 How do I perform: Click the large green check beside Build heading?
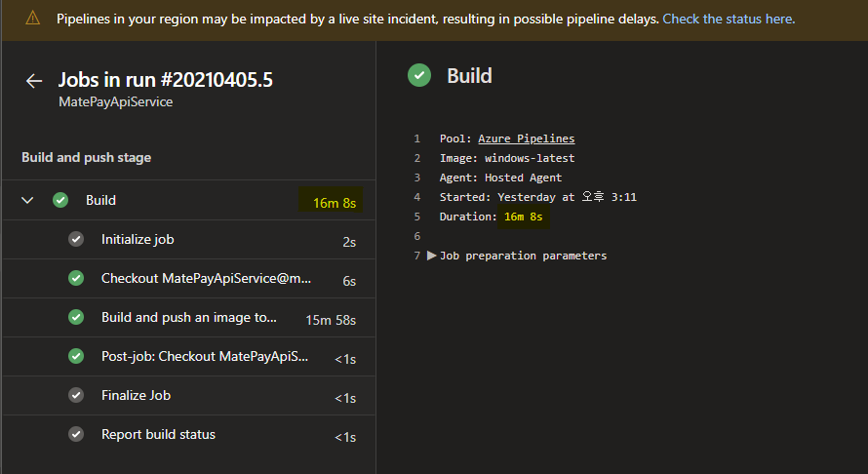click(419, 76)
